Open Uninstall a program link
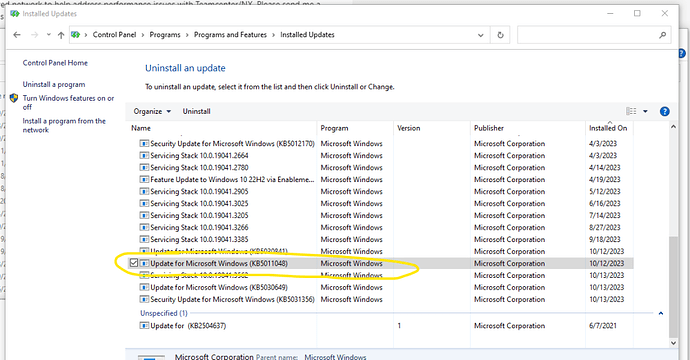This screenshot has width=690, height=360. (54, 84)
